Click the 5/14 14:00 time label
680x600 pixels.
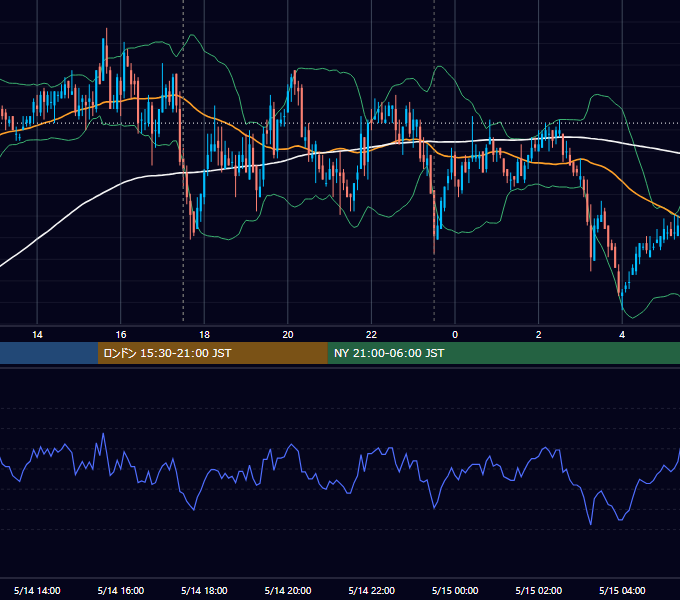(x=37, y=590)
